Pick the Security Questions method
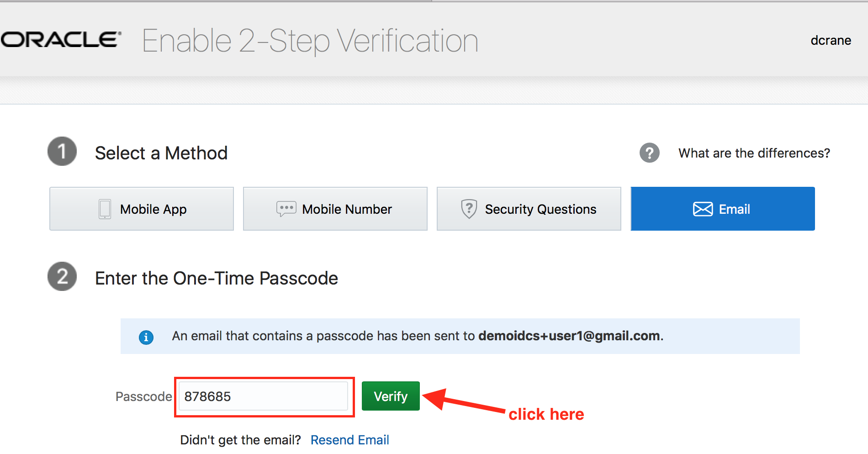 [529, 209]
